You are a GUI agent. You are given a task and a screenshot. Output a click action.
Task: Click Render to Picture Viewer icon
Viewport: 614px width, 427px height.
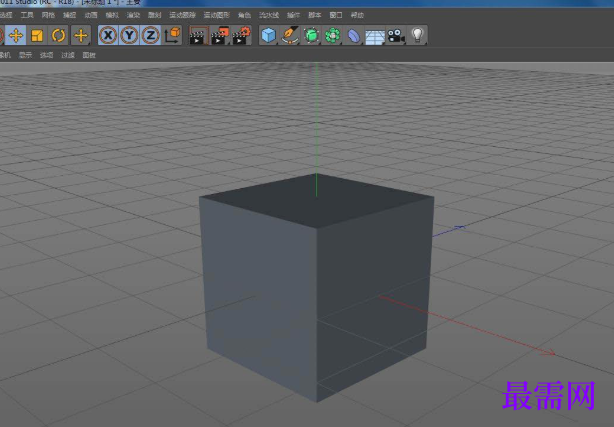tap(220, 36)
